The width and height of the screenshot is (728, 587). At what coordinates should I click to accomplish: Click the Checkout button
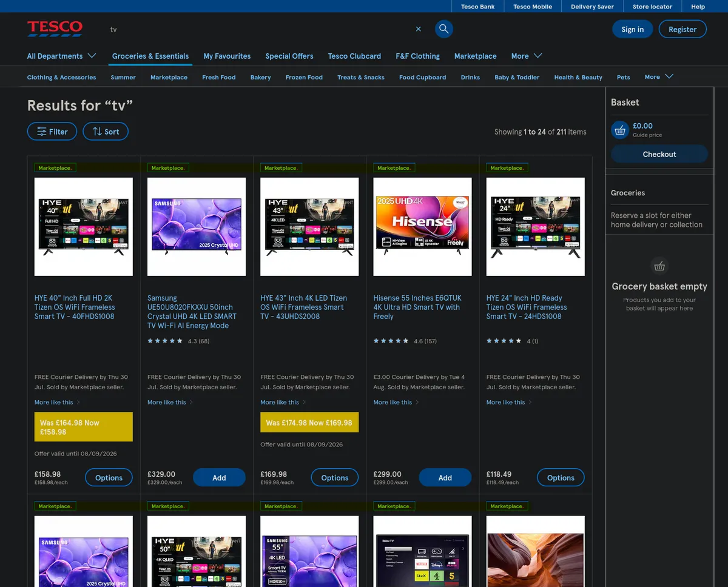pos(659,154)
